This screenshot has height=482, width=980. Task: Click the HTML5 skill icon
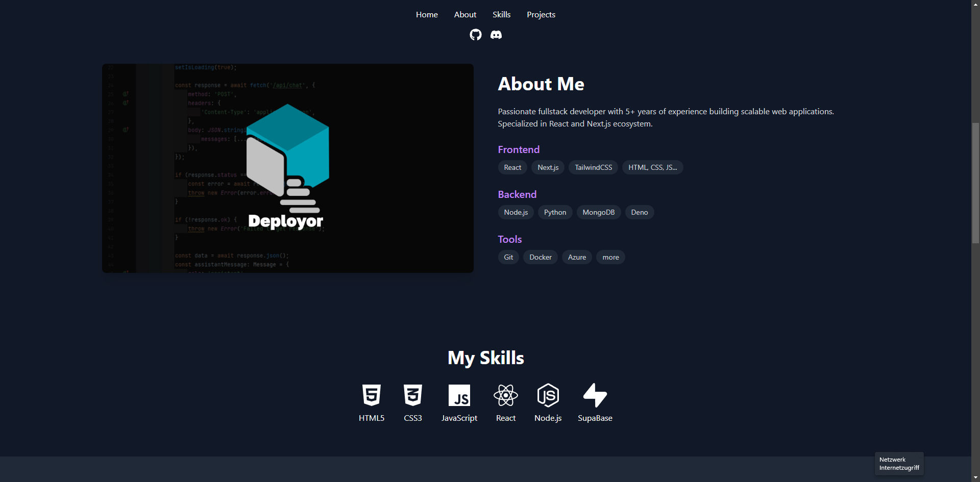372,395
